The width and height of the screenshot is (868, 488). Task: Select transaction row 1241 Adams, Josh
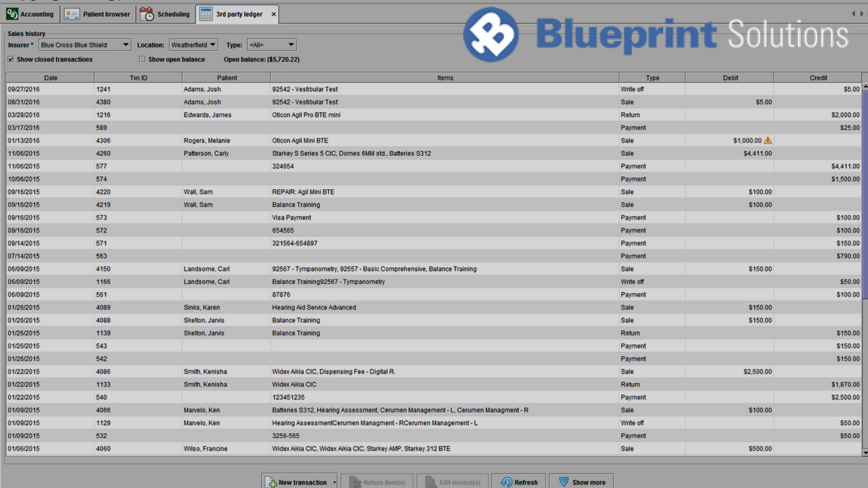pyautogui.click(x=434, y=89)
